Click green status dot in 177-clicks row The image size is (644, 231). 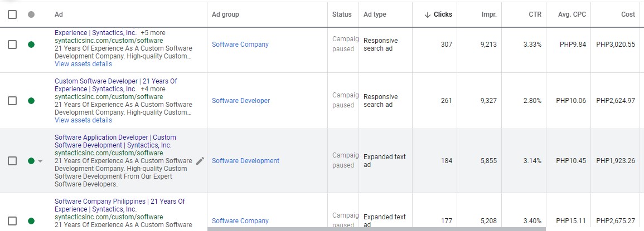tap(31, 221)
